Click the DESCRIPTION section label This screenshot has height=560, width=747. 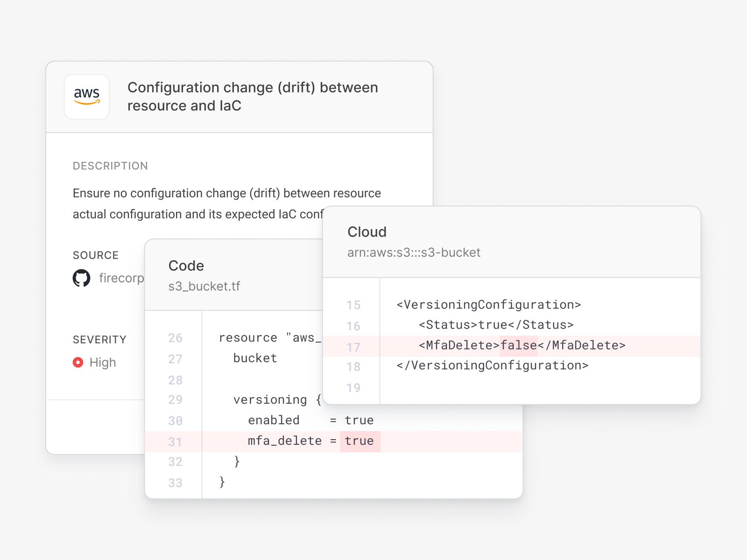point(110,166)
